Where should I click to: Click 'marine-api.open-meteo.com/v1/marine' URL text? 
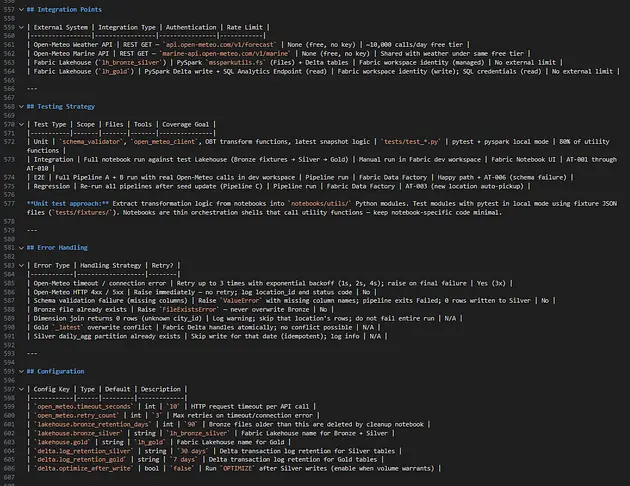pos(224,53)
